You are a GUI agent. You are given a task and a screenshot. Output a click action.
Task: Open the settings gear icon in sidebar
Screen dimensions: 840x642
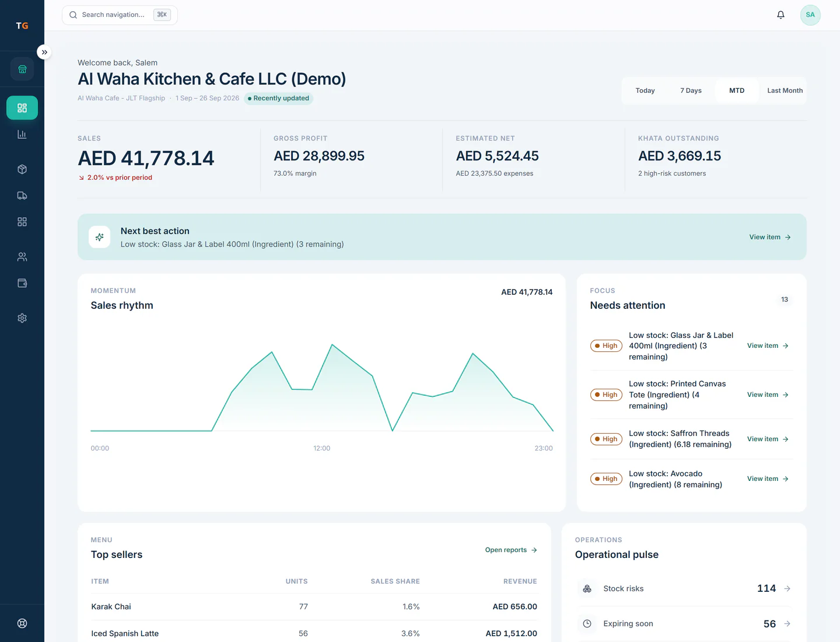[22, 318]
